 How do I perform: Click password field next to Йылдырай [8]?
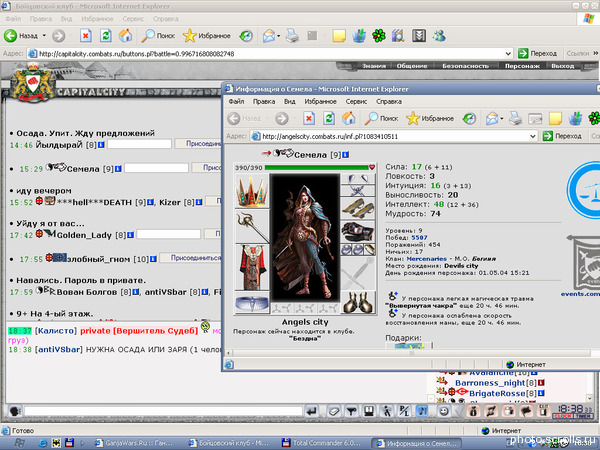139,144
